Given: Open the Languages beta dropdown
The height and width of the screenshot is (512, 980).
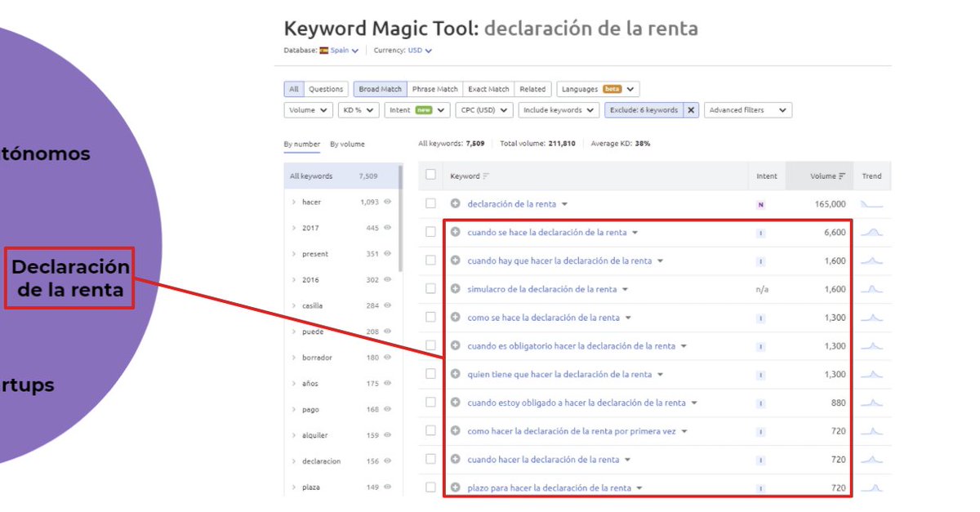Looking at the screenshot, I should 598,89.
